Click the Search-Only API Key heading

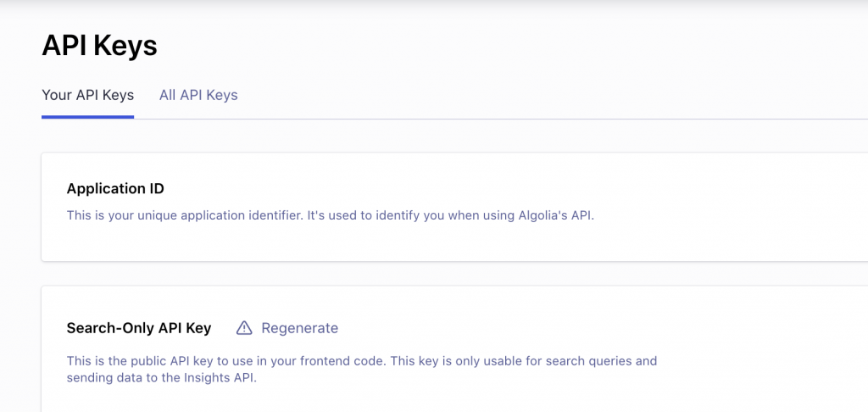(139, 328)
